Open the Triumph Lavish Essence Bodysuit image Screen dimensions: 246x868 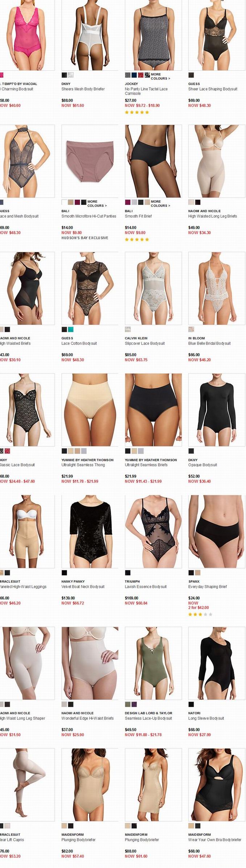pyautogui.click(x=153, y=532)
